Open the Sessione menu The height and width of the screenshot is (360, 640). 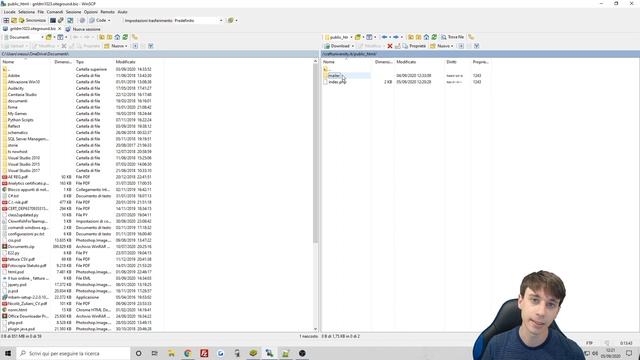coord(73,12)
